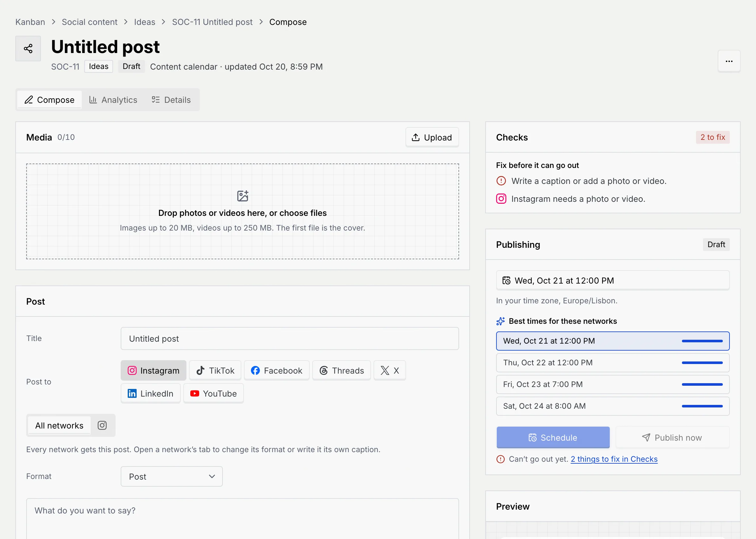Screen dimensions: 756x539
Task: Select the All networks tab
Action: click(59, 425)
